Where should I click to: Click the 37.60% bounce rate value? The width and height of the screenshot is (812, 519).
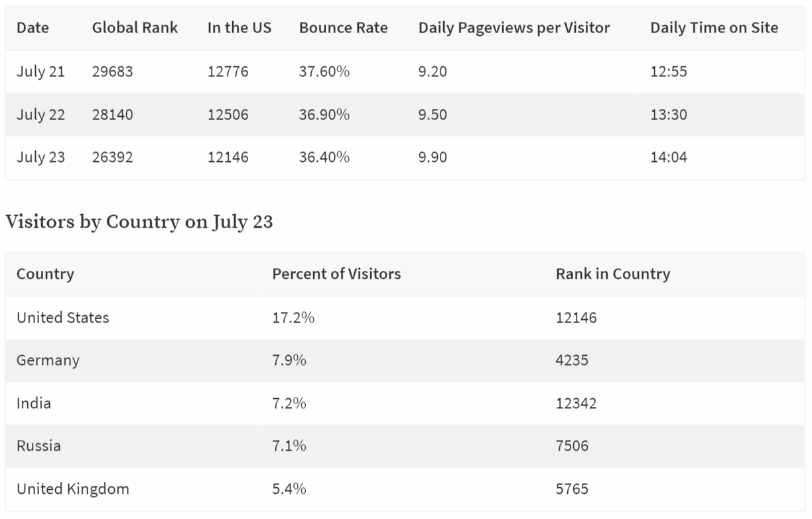click(324, 72)
